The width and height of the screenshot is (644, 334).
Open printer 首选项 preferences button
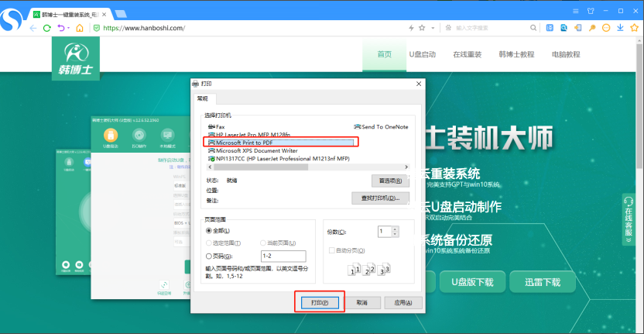pyautogui.click(x=390, y=181)
